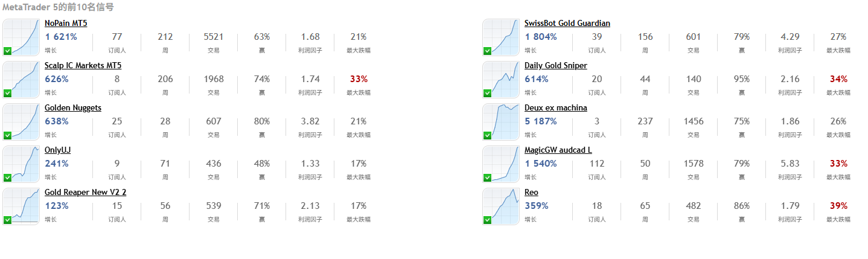Viewport: 868px width, 259px height.
Task: Open the Daily Gold Sniper signal
Action: (555, 66)
